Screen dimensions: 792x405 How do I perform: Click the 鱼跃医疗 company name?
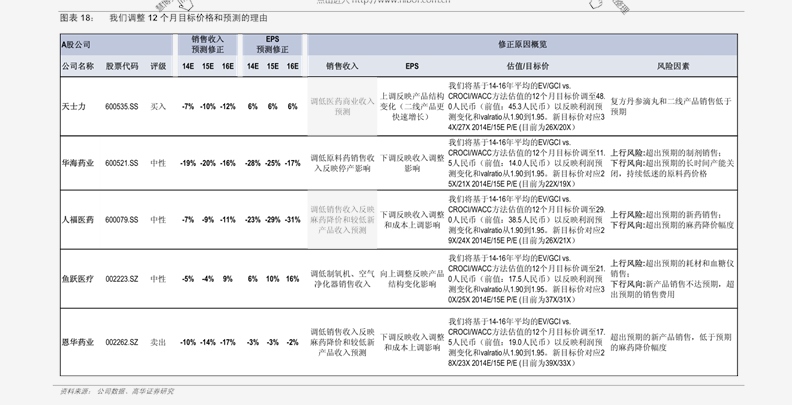[x=78, y=279]
